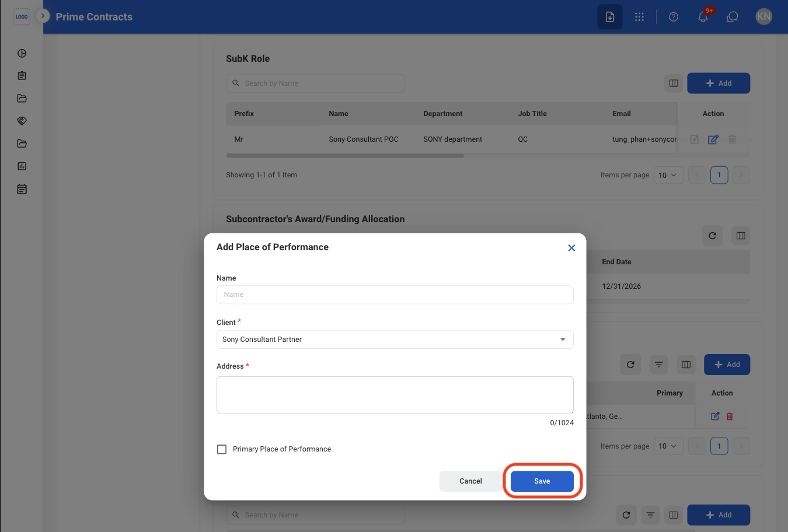This screenshot has width=788, height=532.
Task: Open filter icon above Primary column
Action: pos(658,365)
